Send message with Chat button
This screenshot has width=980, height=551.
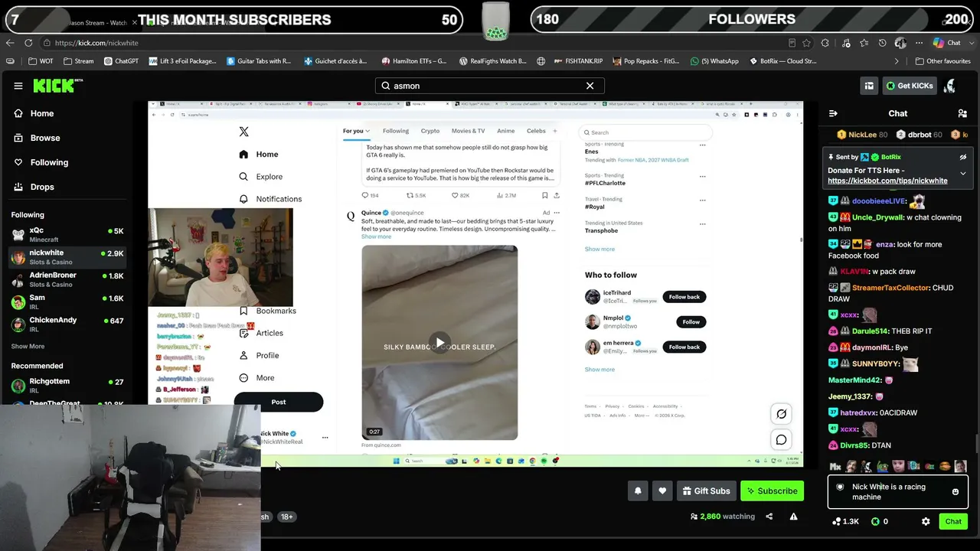click(x=953, y=521)
